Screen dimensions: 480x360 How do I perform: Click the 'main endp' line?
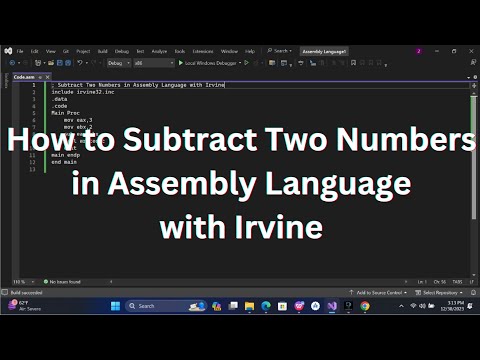[66, 155]
